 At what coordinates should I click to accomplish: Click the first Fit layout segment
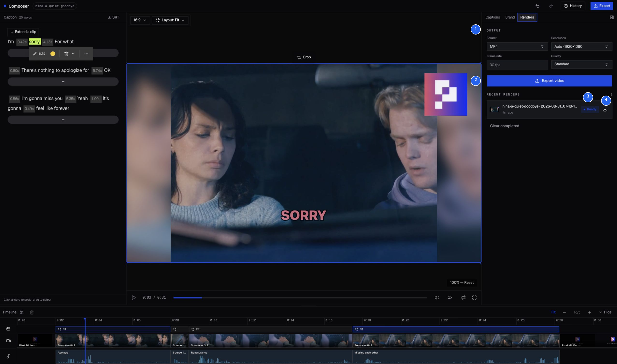pyautogui.click(x=113, y=329)
